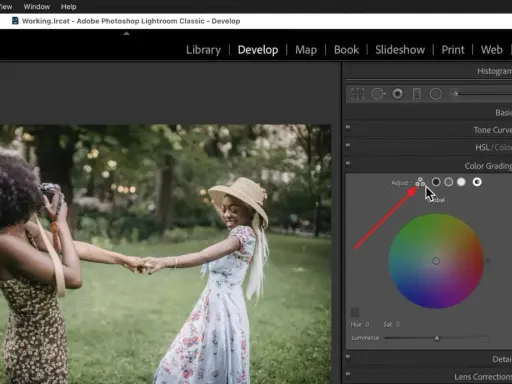Switch color grading to Shadows wheel

(x=436, y=182)
